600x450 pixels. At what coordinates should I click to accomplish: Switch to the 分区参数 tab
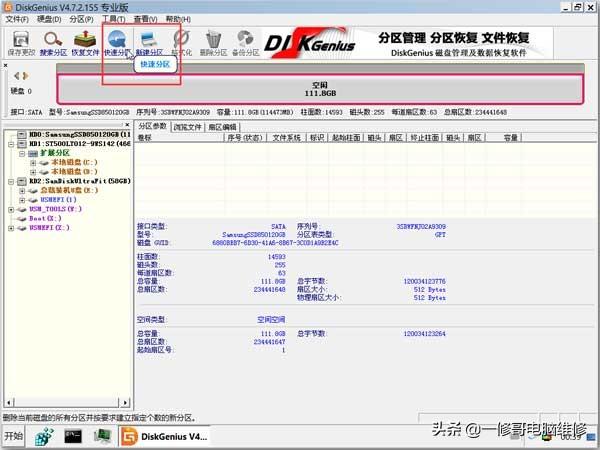[152, 126]
